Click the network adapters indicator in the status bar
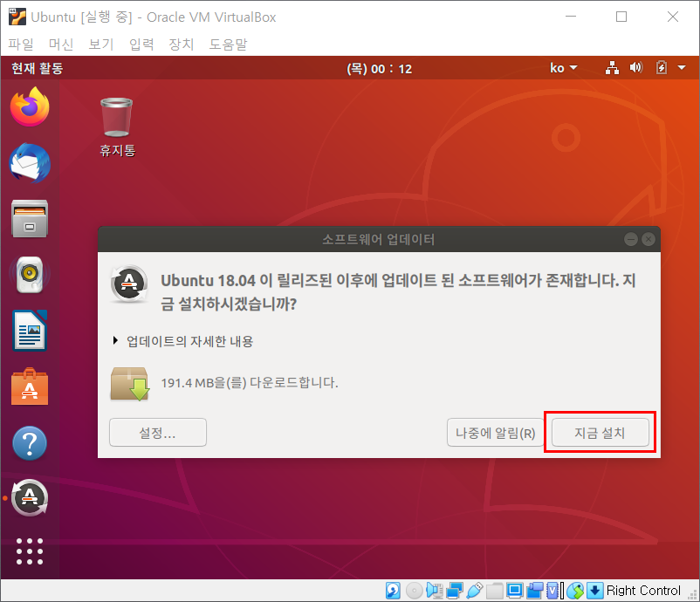700x602 pixels. (455, 591)
